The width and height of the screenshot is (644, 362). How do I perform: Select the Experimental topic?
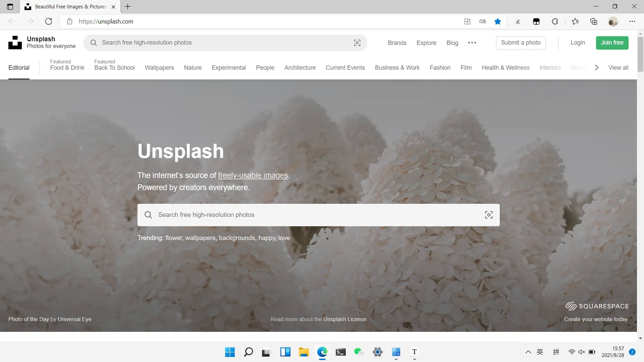click(x=229, y=68)
